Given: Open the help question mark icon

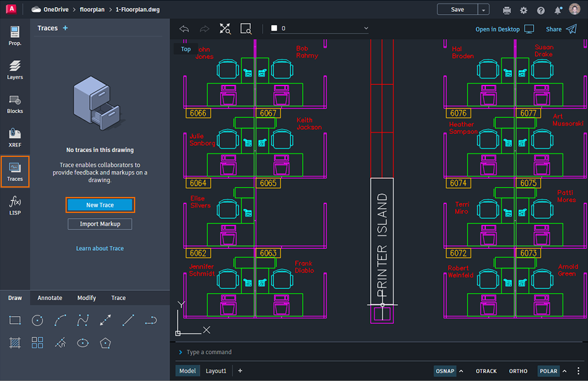Looking at the screenshot, I should tap(541, 10).
